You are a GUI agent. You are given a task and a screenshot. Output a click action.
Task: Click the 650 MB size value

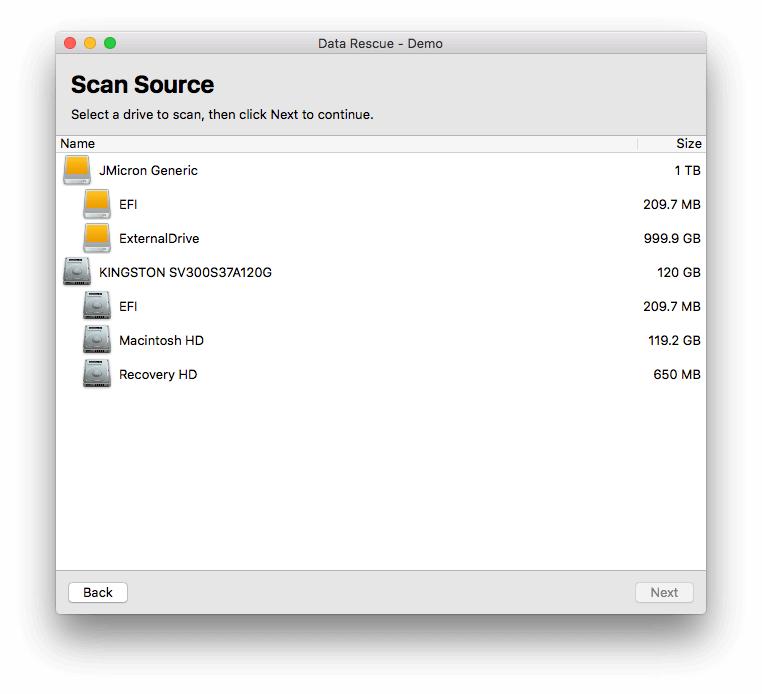tap(676, 375)
